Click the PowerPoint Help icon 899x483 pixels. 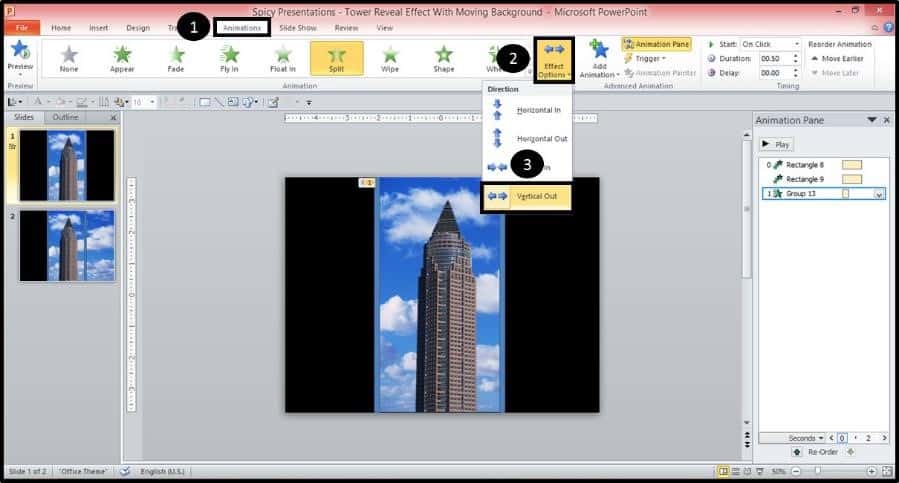click(x=889, y=28)
